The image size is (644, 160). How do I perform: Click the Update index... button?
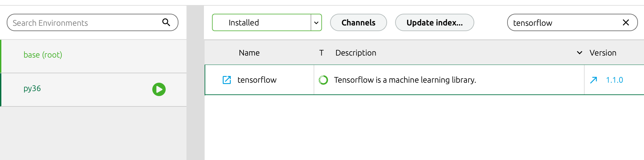434,23
